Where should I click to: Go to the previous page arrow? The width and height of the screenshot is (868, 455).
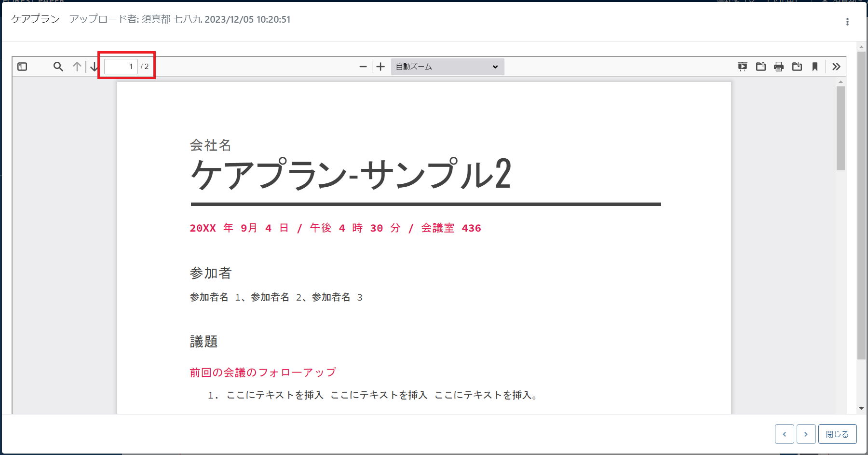point(77,67)
